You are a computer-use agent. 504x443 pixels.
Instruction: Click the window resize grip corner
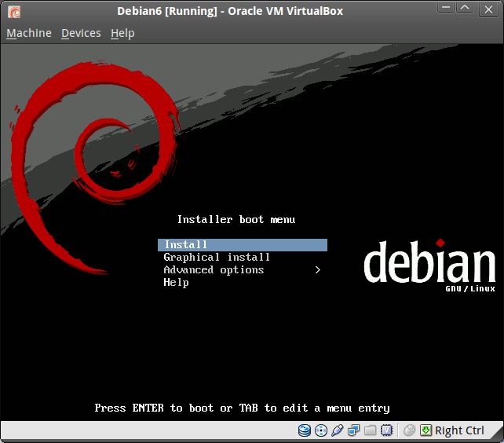tap(497, 432)
